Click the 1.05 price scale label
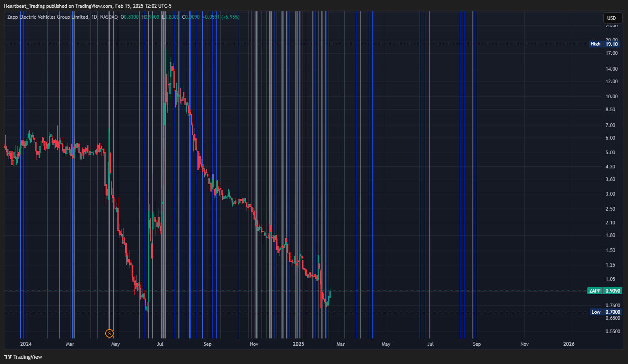This screenshot has height=364, width=628. point(610,279)
